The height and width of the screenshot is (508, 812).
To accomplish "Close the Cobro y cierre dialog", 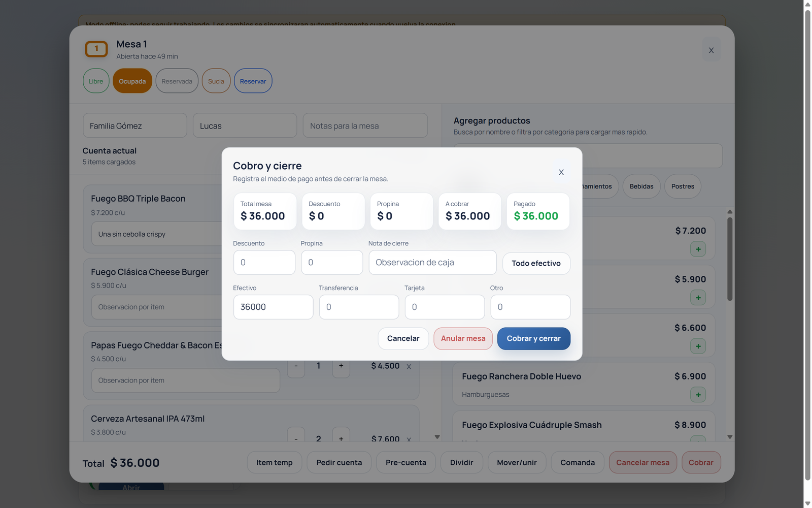I will 561,172.
